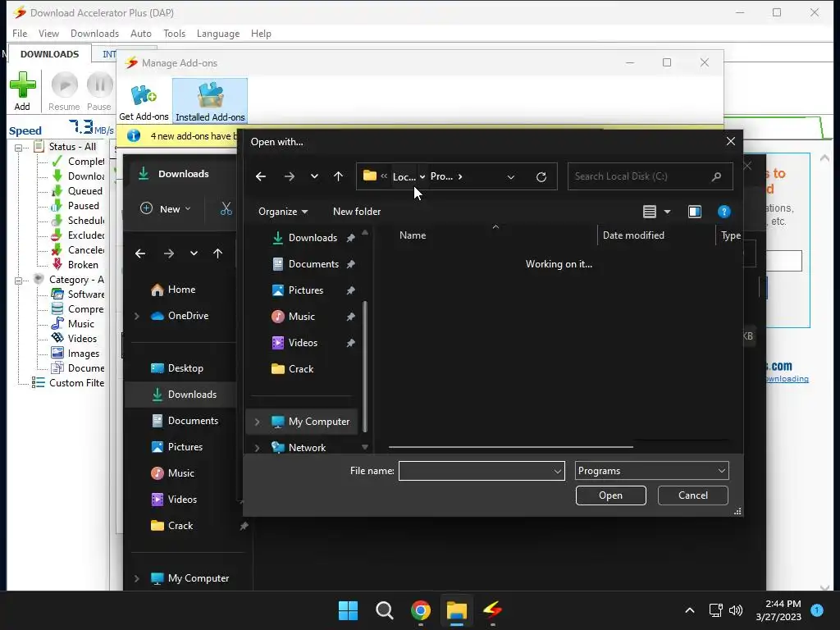The width and height of the screenshot is (840, 630).
Task: Unpin Downloads in dialog quick access
Action: coord(350,238)
